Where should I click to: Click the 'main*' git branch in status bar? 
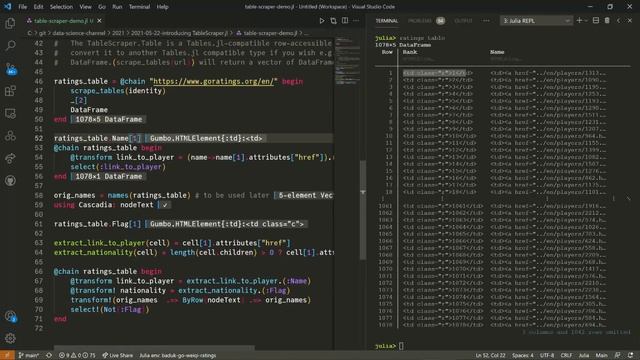tap(29, 355)
